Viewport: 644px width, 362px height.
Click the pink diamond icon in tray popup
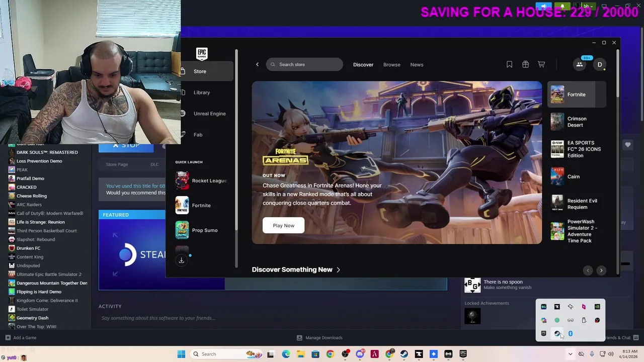tap(584, 307)
